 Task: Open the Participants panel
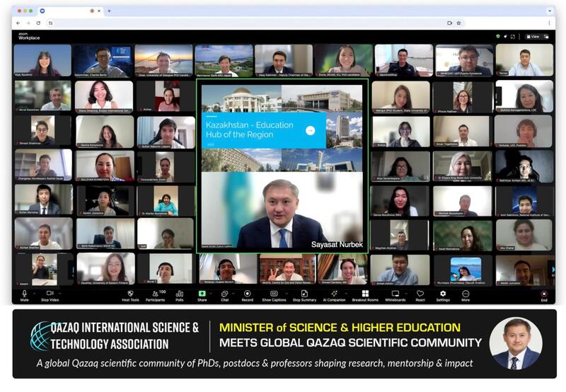click(x=155, y=294)
